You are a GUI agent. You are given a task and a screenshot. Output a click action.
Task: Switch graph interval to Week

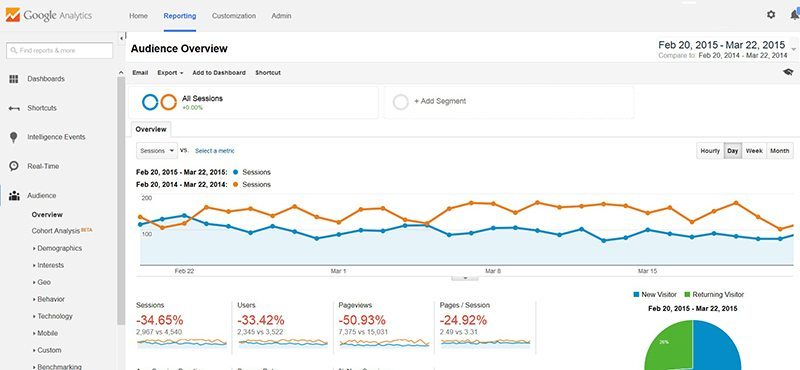[754, 151]
